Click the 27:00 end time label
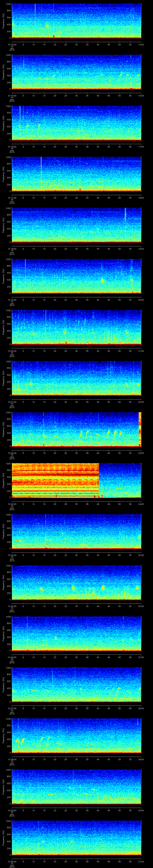Image resolution: width=153 pixels, height=868 pixels. point(141,657)
